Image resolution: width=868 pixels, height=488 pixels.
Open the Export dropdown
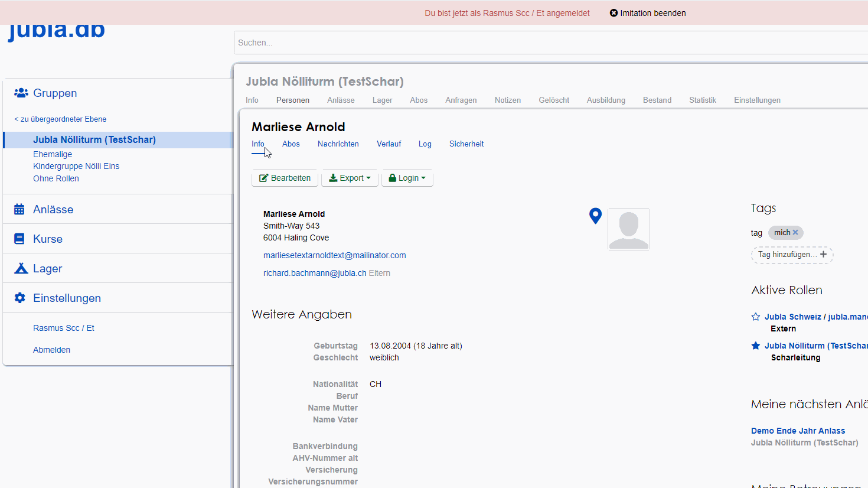(350, 178)
